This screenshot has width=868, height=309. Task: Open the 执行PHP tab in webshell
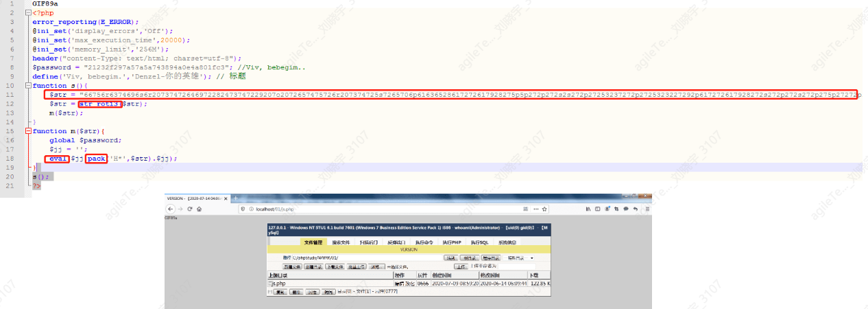[x=452, y=242]
